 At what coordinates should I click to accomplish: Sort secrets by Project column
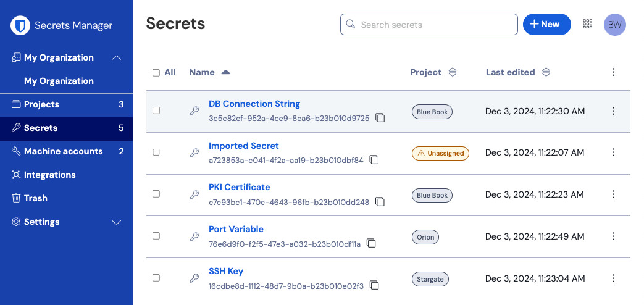pos(452,72)
